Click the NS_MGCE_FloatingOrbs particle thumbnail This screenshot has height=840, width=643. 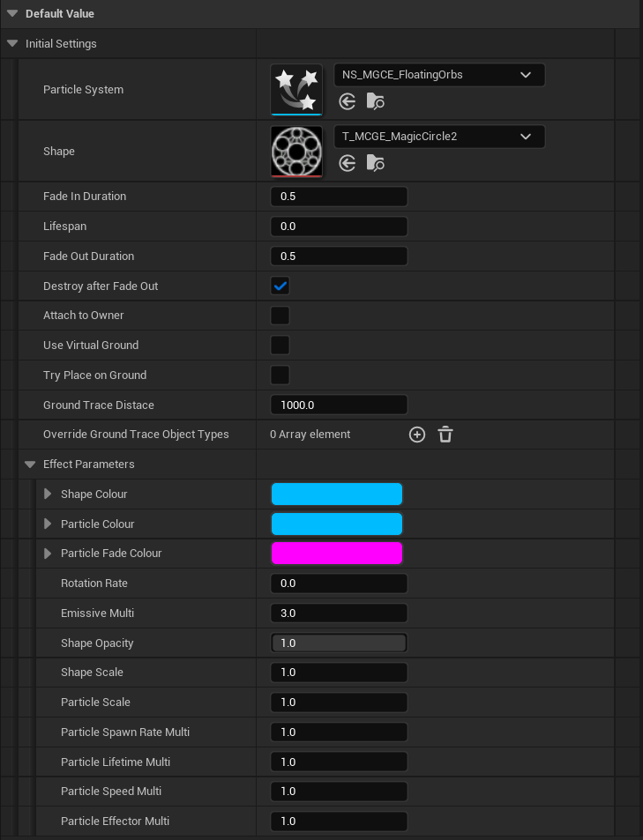(x=296, y=89)
